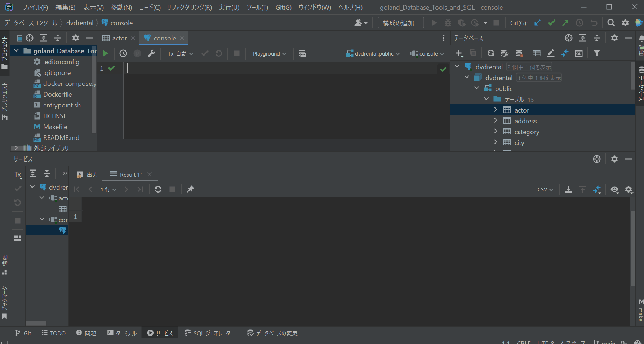644x344 pixels.
Task: Open the query history clock icon
Action: tap(123, 53)
